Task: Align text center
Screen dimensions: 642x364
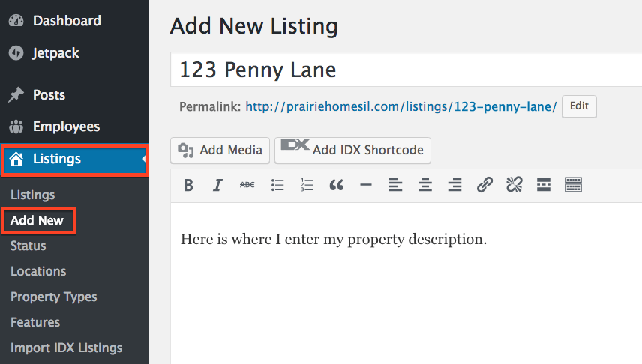Action: click(425, 185)
